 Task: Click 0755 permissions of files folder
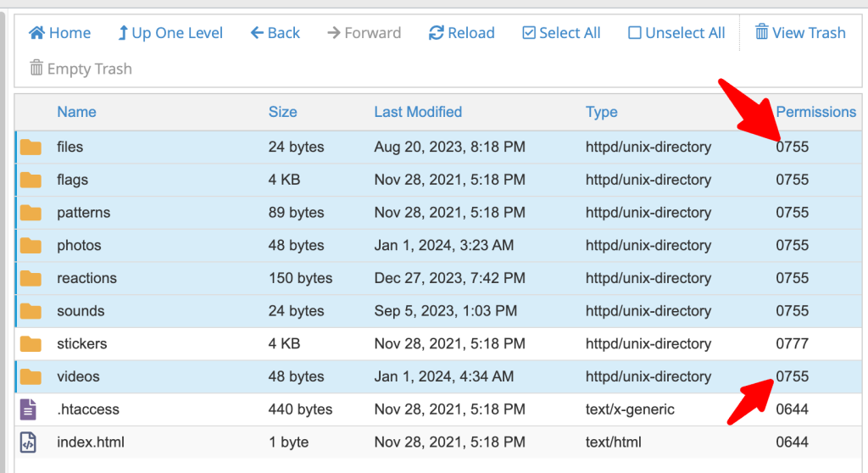793,147
